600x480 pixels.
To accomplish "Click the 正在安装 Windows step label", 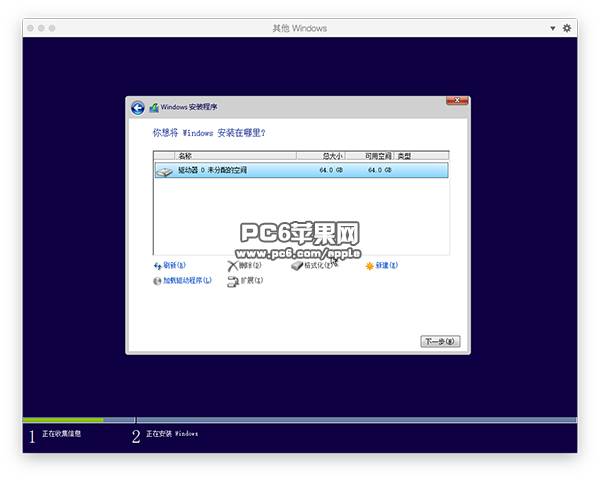I will pos(172,434).
